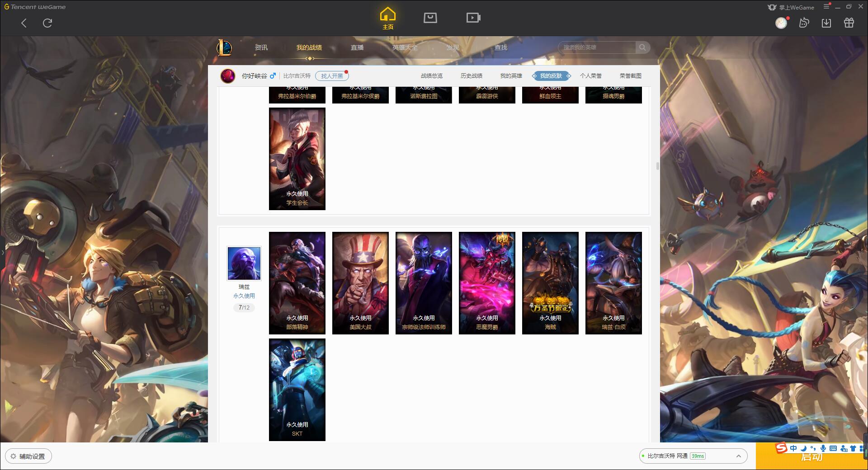Open the flame mascot icon
Viewport: 868px width, 470px height.
[804, 23]
